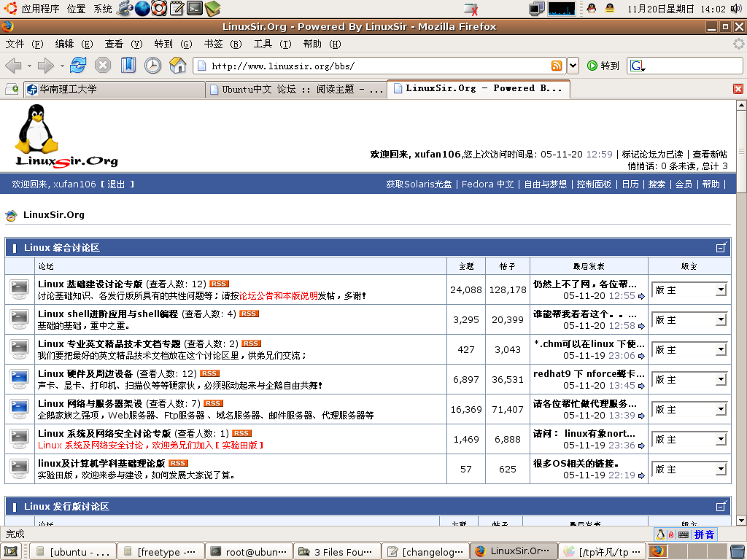Open RSS feed for Linux 硬件及周边设备
Image resolution: width=747 pixels, height=560 pixels.
(209, 374)
